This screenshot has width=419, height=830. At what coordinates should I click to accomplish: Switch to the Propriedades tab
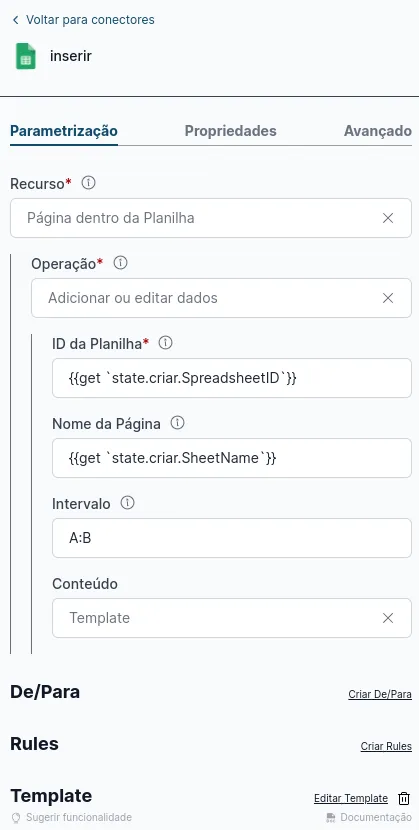(230, 131)
